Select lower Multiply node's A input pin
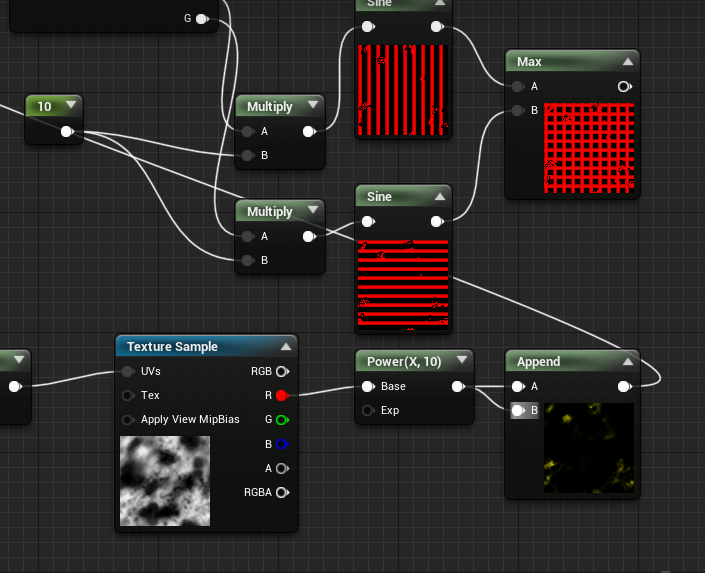 coord(248,237)
